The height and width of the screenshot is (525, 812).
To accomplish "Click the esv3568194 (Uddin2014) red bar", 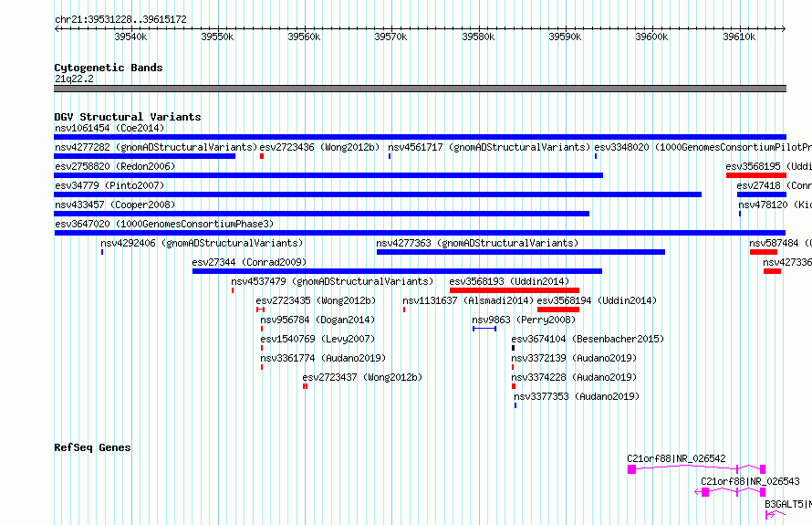I will tap(558, 310).
